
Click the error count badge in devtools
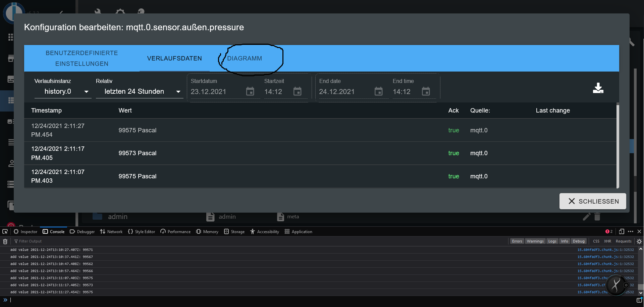click(x=609, y=231)
